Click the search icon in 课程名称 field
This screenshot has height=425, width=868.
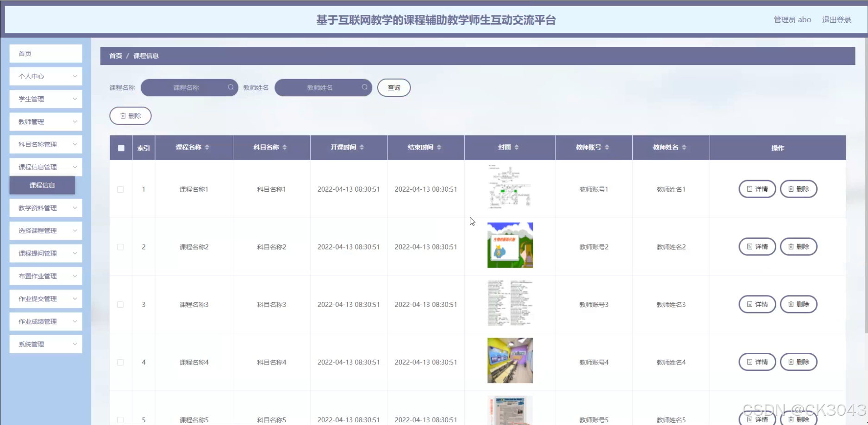pyautogui.click(x=231, y=87)
